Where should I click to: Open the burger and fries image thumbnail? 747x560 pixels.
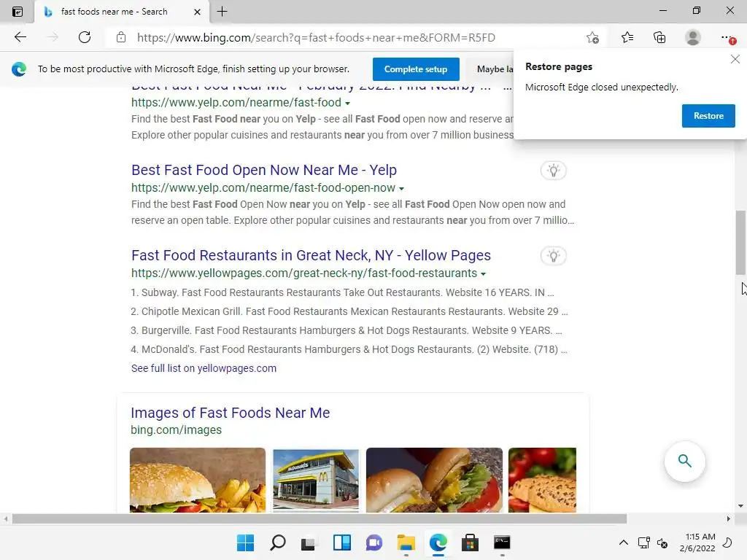pos(198,480)
